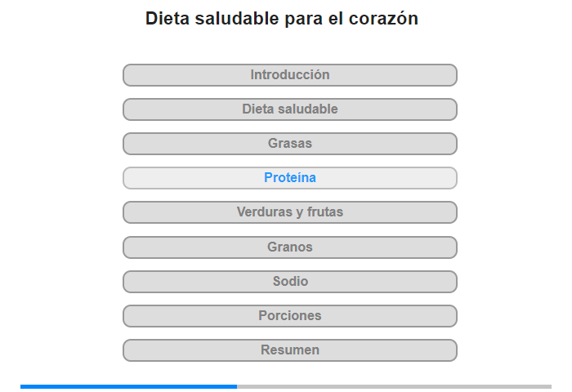This screenshot has height=392, width=572.
Task: Click where blue progress meets gray
Action: 237,386
